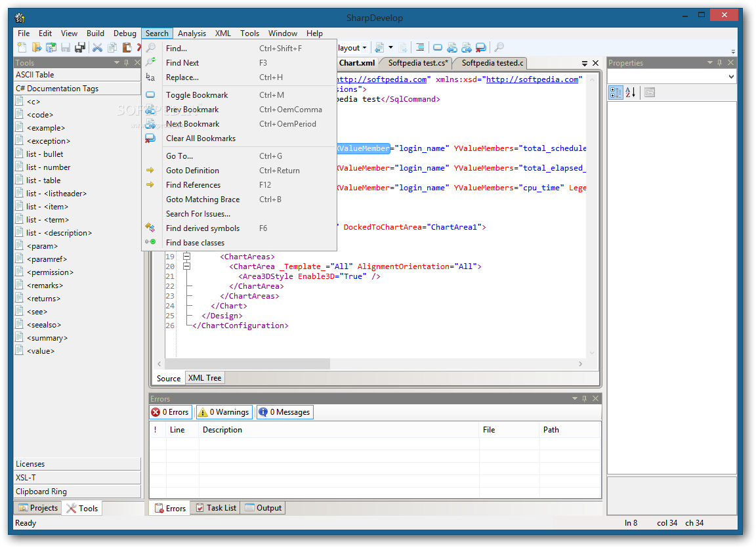This screenshot has width=756, height=548.
Task: Click the New File toolbar icon
Action: coord(22,47)
